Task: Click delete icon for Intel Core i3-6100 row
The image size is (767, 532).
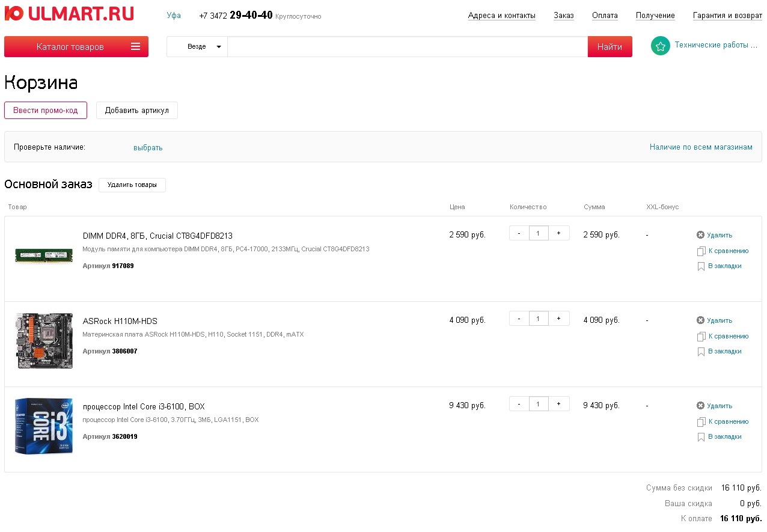Action: (700, 406)
